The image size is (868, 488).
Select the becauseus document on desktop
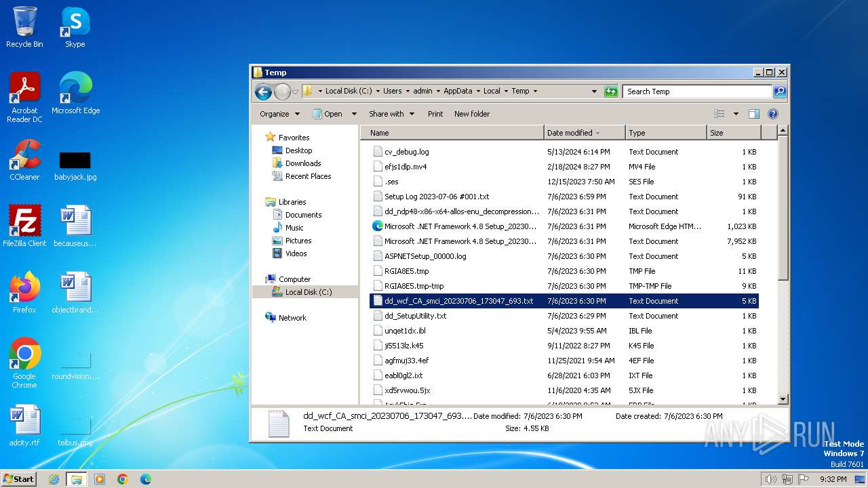(75, 226)
